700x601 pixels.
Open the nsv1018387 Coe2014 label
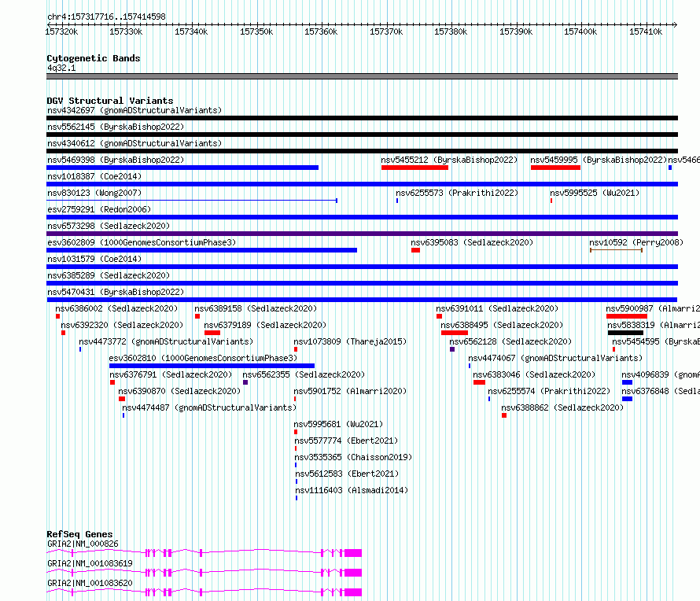coord(94,176)
